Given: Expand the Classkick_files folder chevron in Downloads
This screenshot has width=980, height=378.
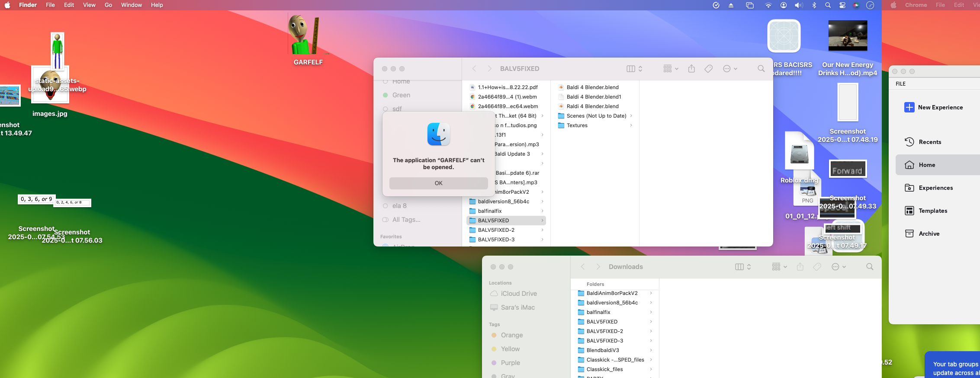Looking at the screenshot, I should click(651, 369).
